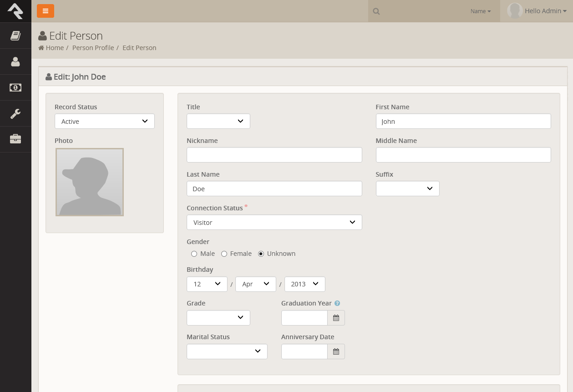Open the person icon in sidebar
Screen dimensions: 573x392
(15, 61)
